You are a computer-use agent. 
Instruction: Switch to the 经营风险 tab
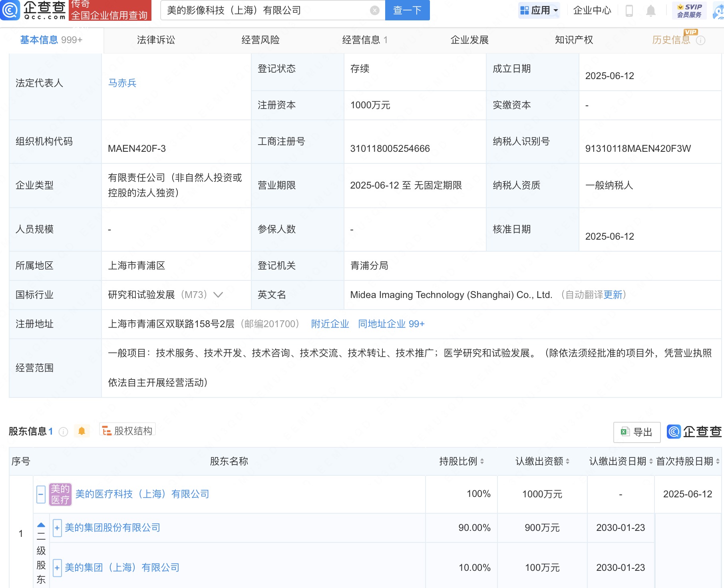(x=261, y=40)
